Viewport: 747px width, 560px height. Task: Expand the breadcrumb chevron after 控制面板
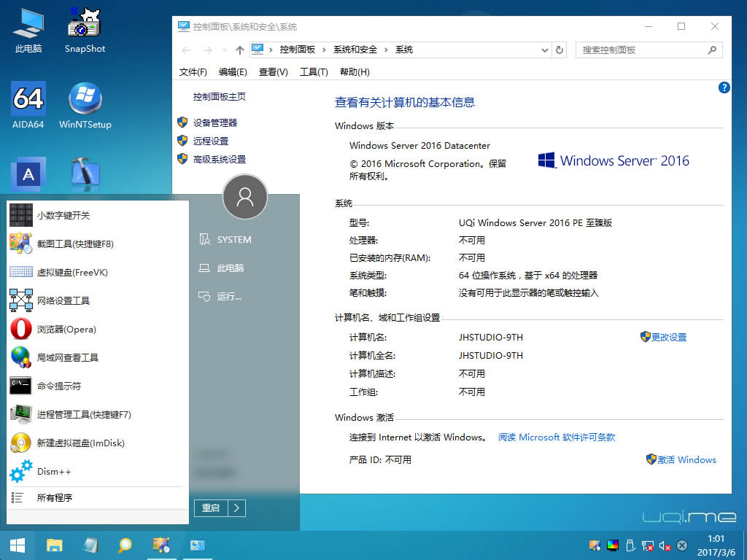tap(324, 50)
